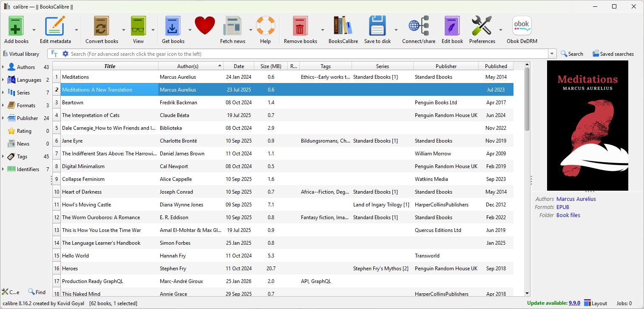Click the Configure tag browser wrench icon
This screenshot has height=309, width=644.
click(5, 292)
